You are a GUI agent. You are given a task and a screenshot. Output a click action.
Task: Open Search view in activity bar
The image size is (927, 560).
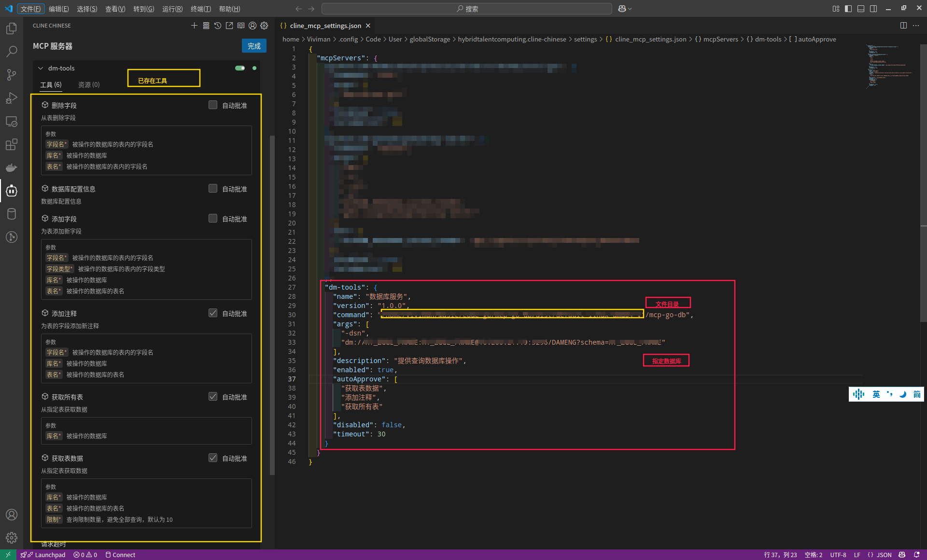coord(12,51)
